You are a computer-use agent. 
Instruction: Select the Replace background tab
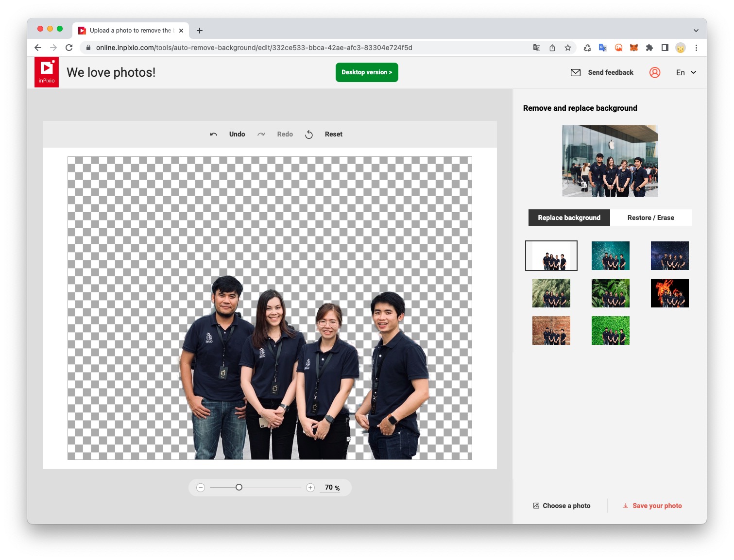pos(568,218)
